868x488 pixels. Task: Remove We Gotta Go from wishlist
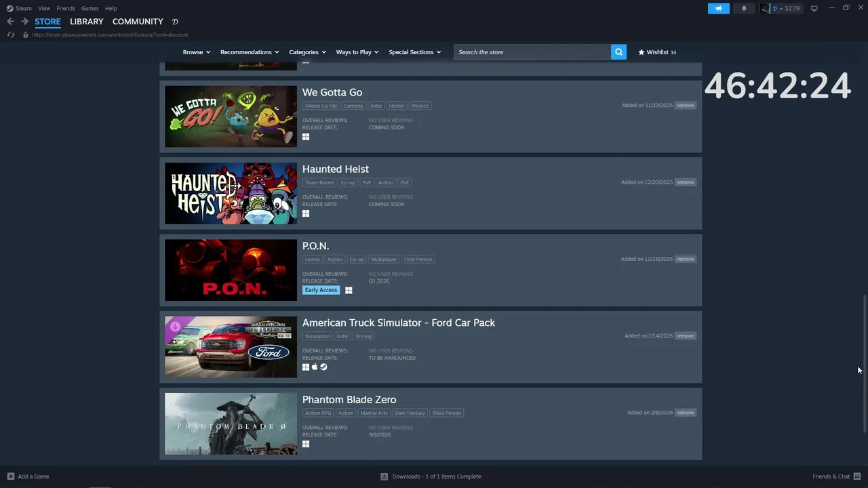pyautogui.click(x=685, y=106)
